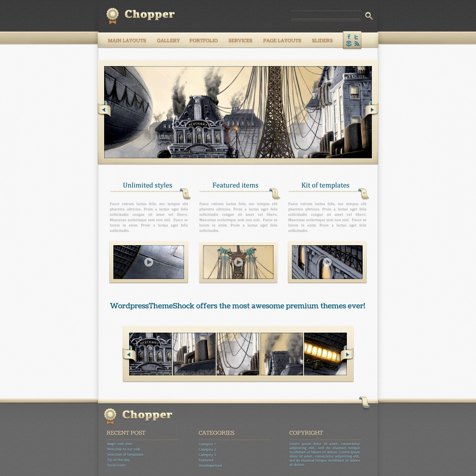Open the Magic web sites post
476x476 pixels.
coord(120,444)
